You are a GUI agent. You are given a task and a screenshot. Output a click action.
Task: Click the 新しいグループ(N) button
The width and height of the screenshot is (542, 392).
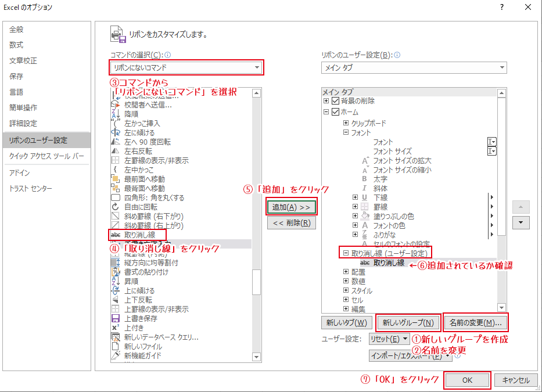(408, 322)
